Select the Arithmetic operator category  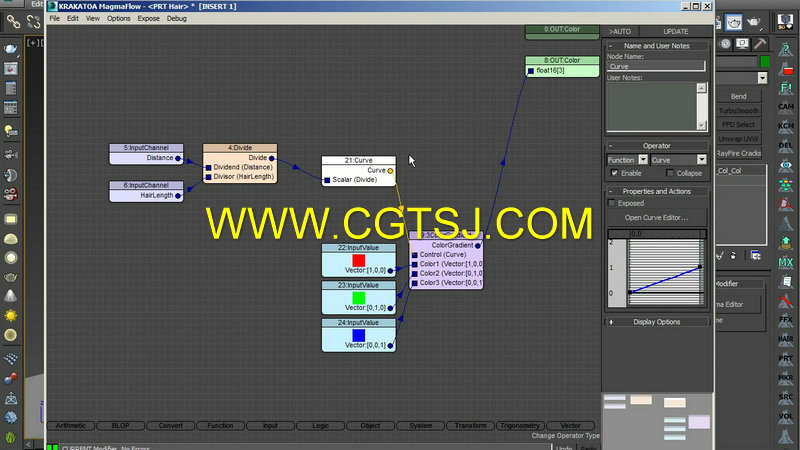pos(70,426)
